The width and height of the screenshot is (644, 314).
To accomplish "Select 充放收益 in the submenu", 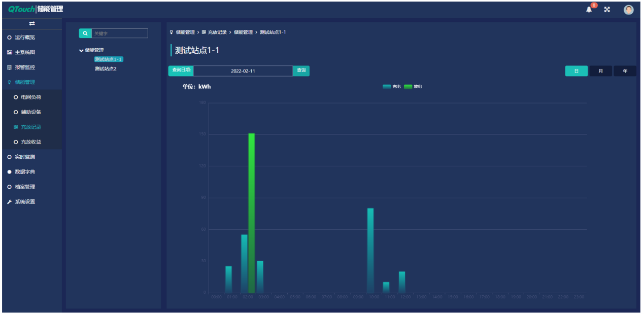I will coord(31,142).
